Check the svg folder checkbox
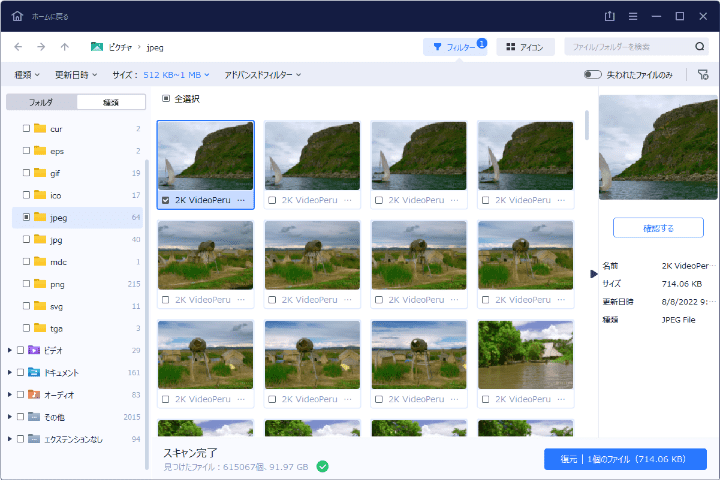Screen dimensions: 720x480 (26, 305)
